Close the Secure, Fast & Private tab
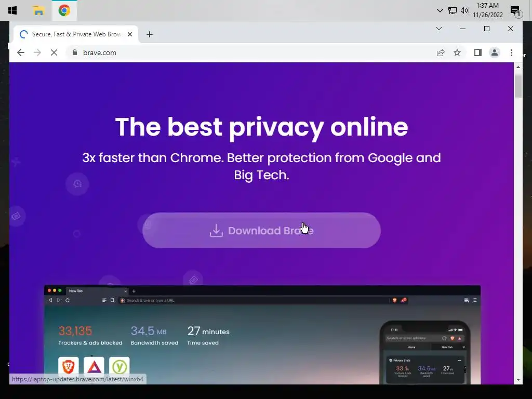The image size is (532, 399). 129,34
